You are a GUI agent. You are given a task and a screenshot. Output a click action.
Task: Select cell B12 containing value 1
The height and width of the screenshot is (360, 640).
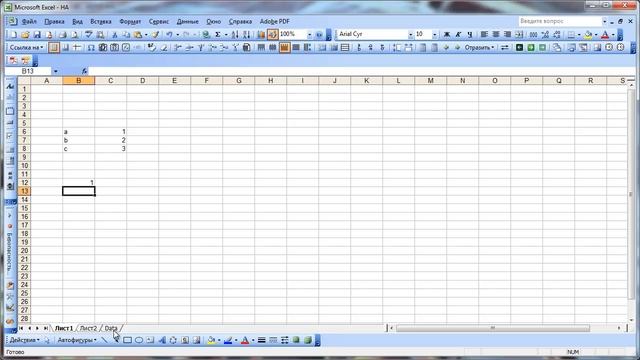click(79, 182)
